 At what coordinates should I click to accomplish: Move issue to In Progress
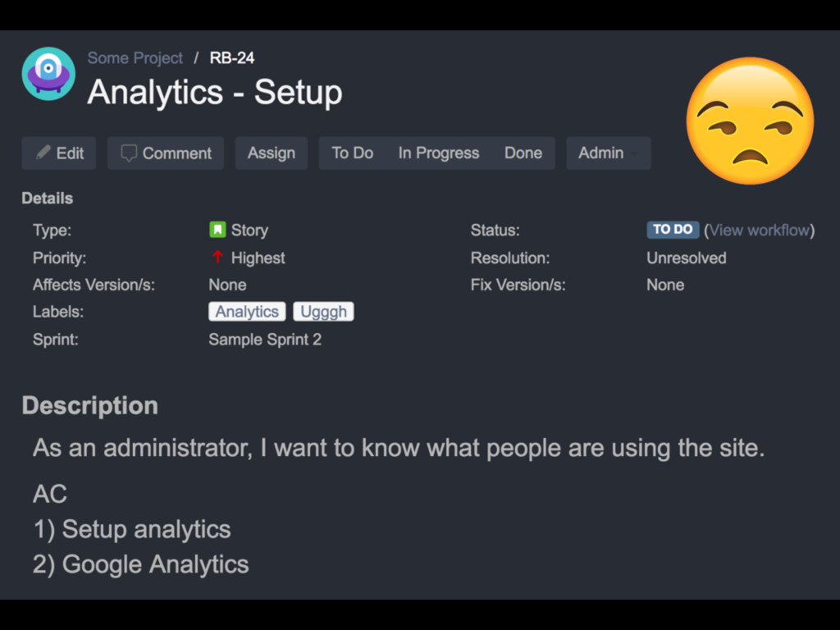(x=439, y=153)
